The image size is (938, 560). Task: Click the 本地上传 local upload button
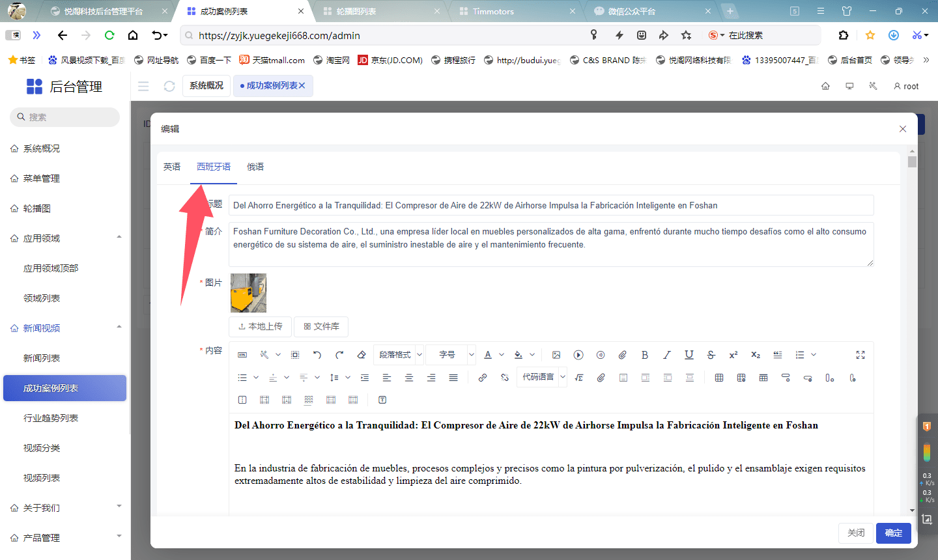click(261, 326)
